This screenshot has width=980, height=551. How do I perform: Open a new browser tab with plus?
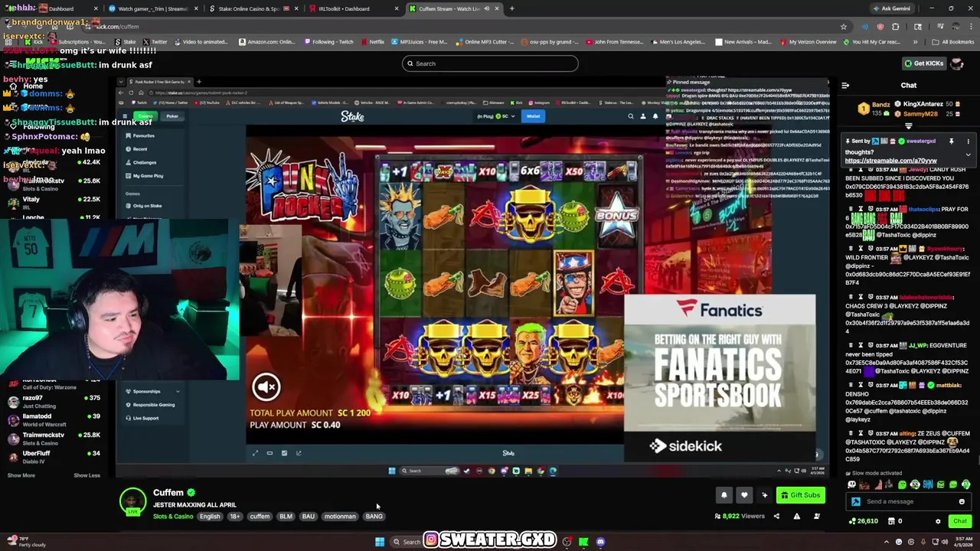pos(511,8)
